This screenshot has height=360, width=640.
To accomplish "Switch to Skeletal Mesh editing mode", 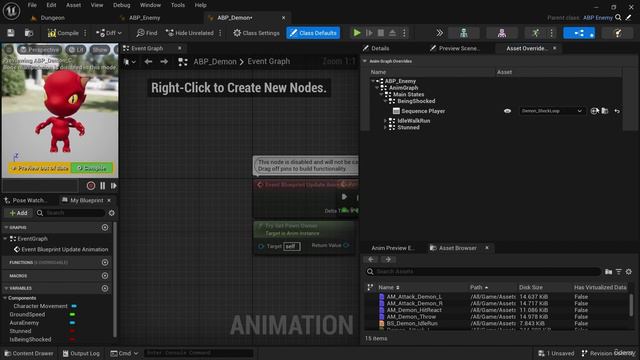I will [502, 33].
